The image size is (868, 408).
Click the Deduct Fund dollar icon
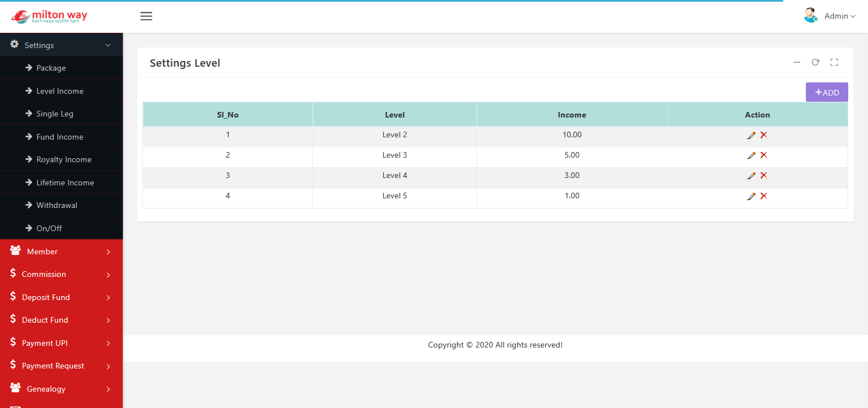[13, 319]
